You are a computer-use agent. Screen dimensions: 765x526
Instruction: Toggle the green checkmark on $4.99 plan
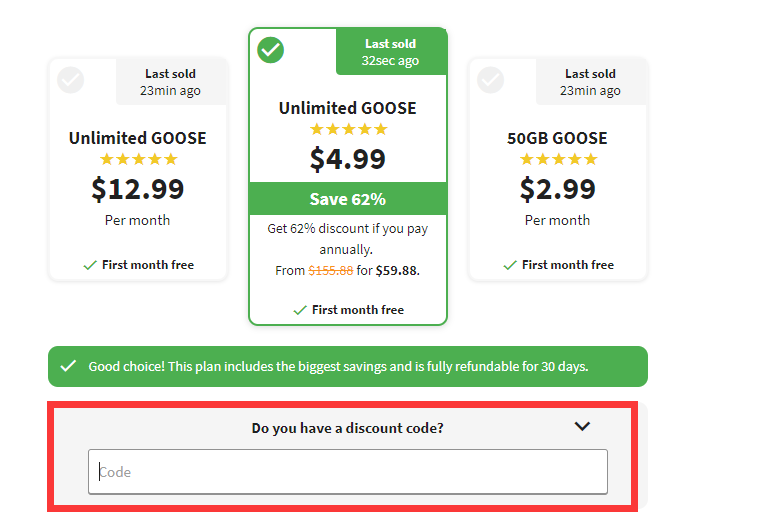(271, 50)
